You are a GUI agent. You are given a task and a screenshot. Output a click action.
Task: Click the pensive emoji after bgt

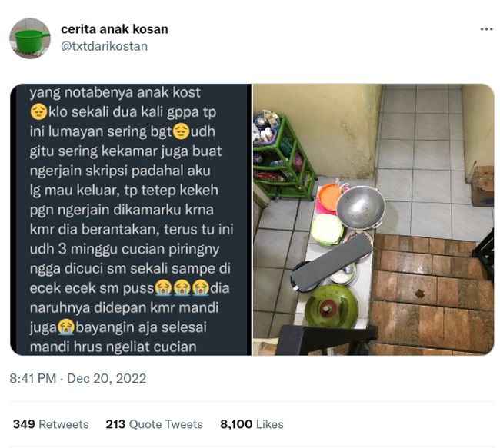pos(181,131)
